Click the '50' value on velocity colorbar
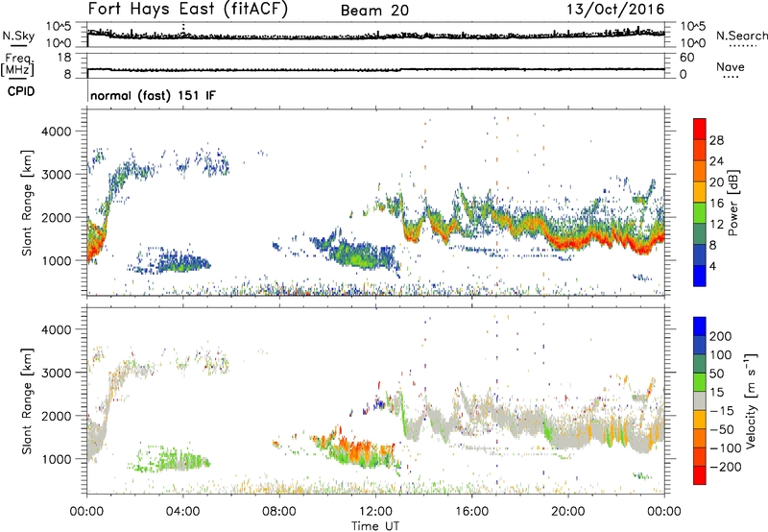The width and height of the screenshot is (768, 532). pyautogui.click(x=716, y=374)
